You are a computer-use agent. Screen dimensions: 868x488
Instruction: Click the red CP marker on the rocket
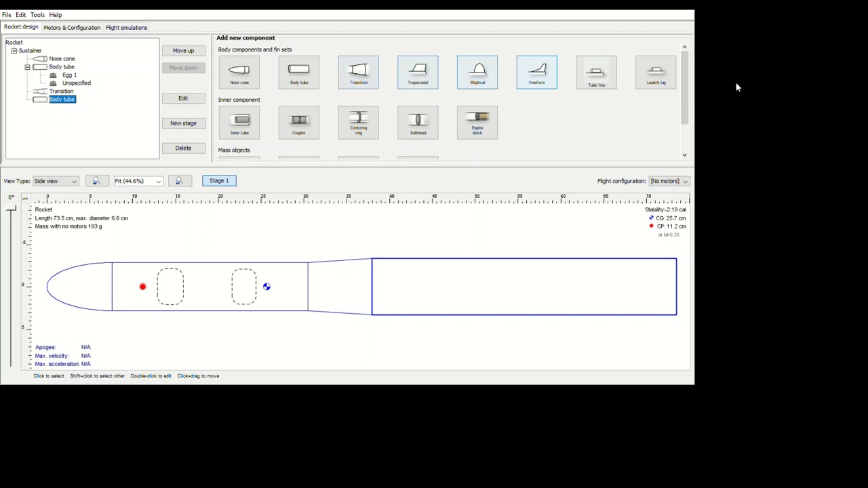tap(142, 287)
